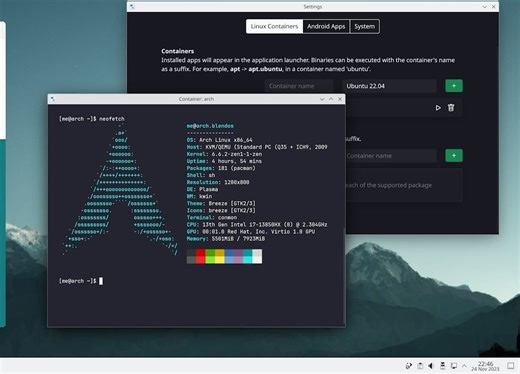Viewport: 520px width, 374px height.
Task: Click the Container: arch window menu icon
Action: click(x=53, y=99)
